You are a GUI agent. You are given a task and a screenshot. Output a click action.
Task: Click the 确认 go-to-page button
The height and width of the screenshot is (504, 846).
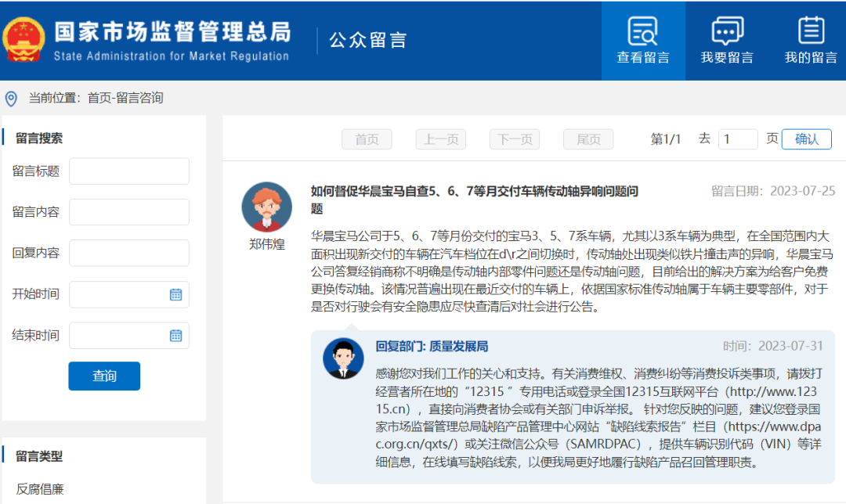[x=807, y=139]
